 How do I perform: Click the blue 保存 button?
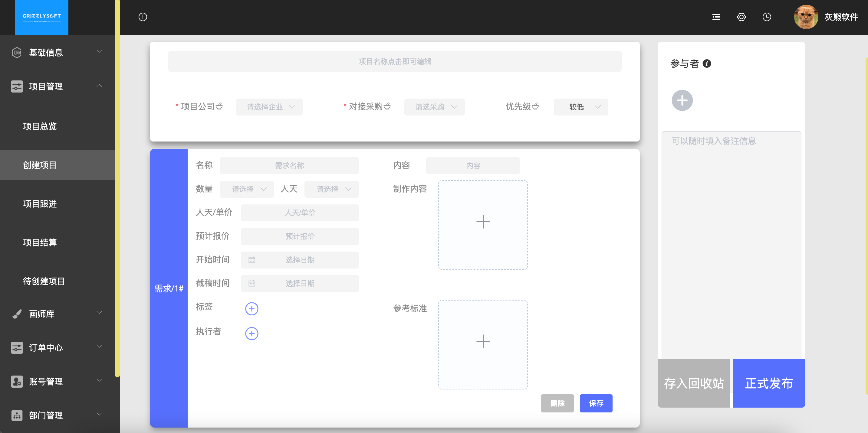[x=596, y=403]
